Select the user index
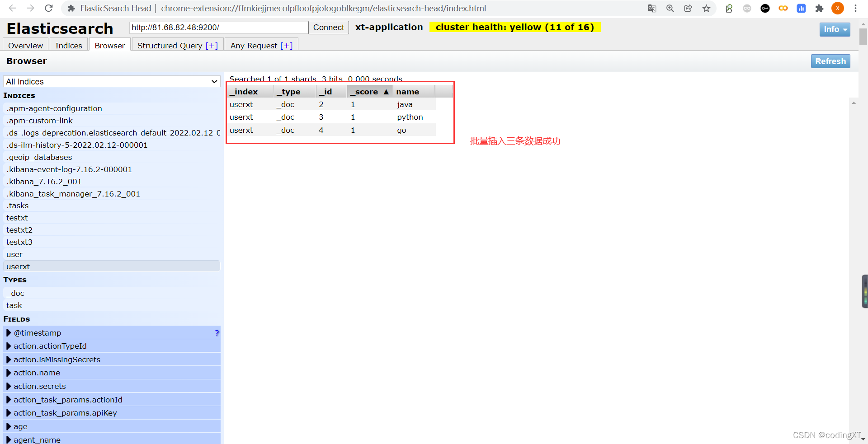Screen dimensions: 868x444 [x=112, y=254]
